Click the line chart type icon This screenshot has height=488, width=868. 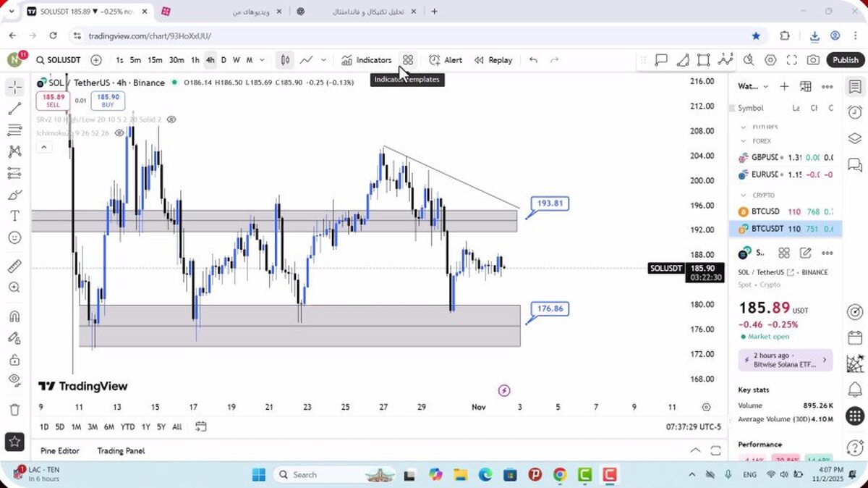[x=307, y=60]
